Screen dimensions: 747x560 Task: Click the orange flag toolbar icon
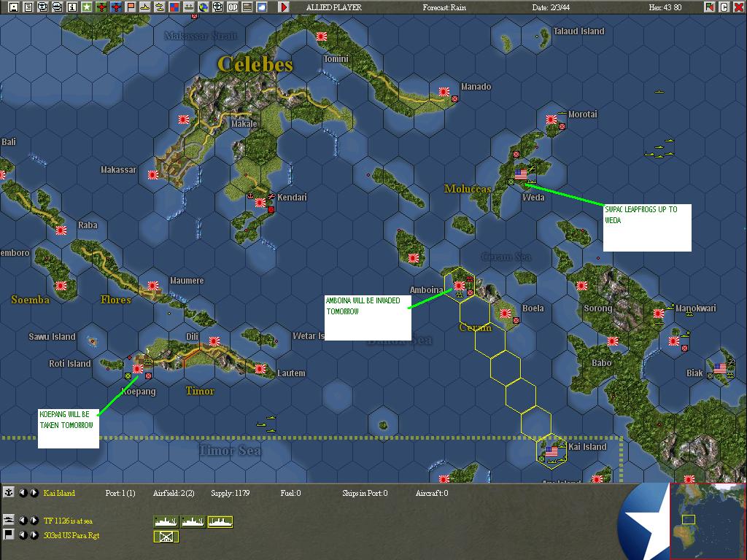coord(131,7)
